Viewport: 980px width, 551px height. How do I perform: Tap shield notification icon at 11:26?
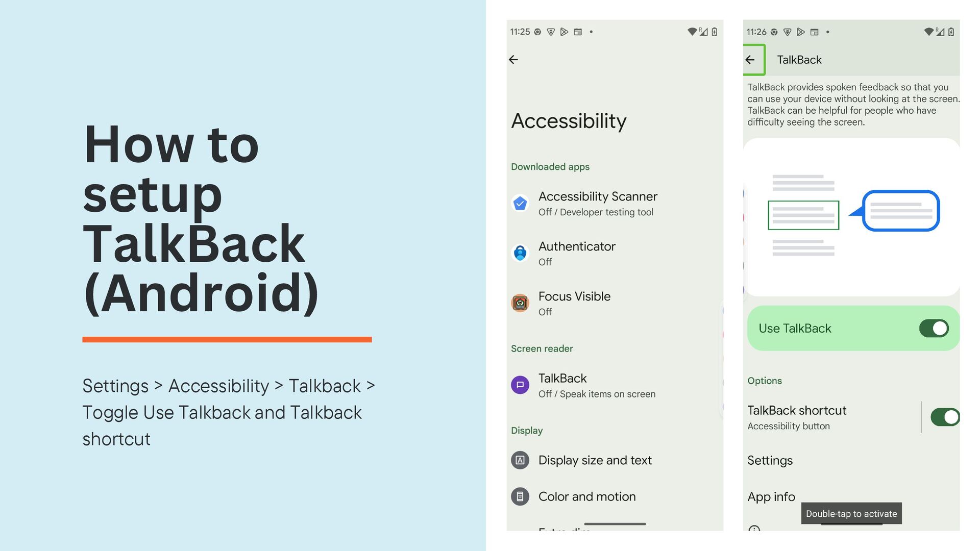click(788, 32)
